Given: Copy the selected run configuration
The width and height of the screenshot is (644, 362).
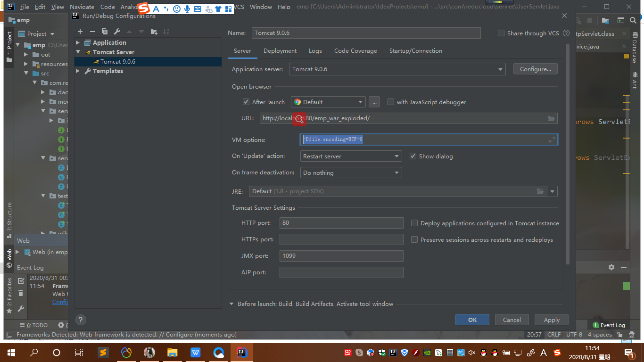Looking at the screenshot, I should coord(105,32).
